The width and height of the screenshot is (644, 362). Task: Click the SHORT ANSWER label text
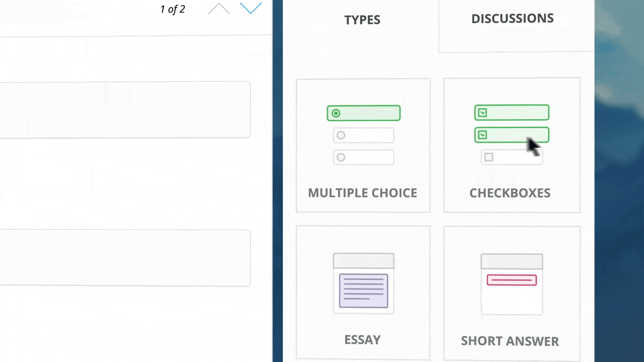510,341
